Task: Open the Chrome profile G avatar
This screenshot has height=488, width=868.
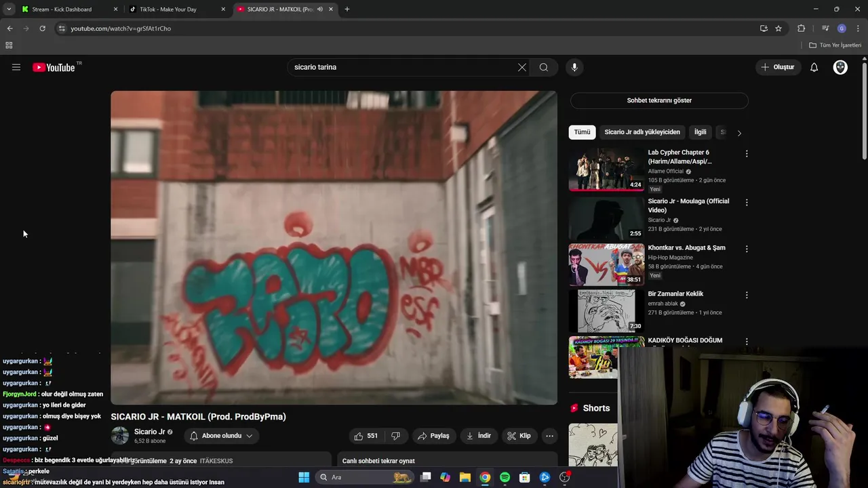Action: click(842, 28)
